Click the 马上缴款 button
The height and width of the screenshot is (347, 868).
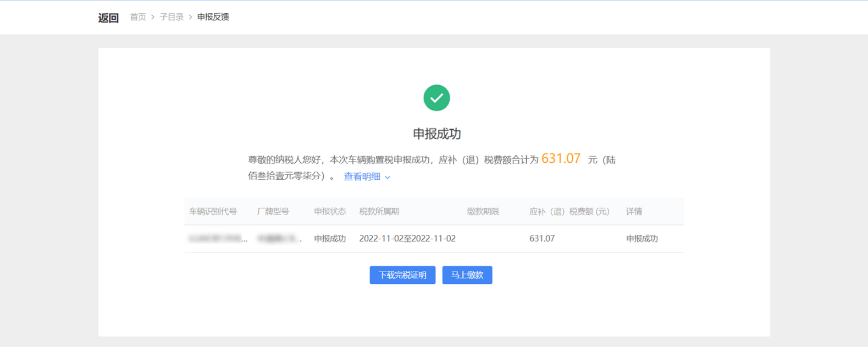[467, 275]
